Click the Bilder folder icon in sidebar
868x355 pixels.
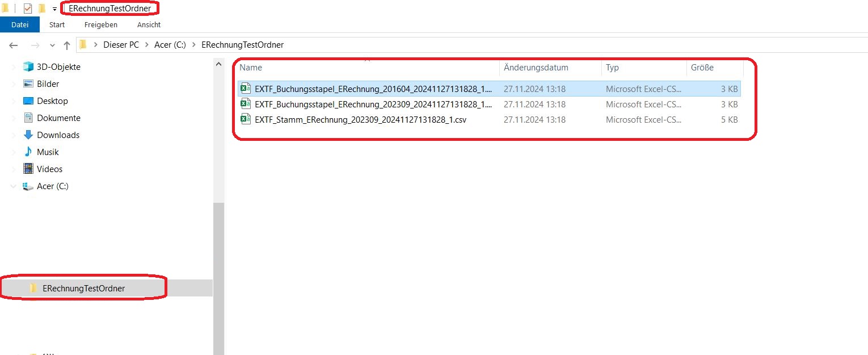[x=28, y=84]
